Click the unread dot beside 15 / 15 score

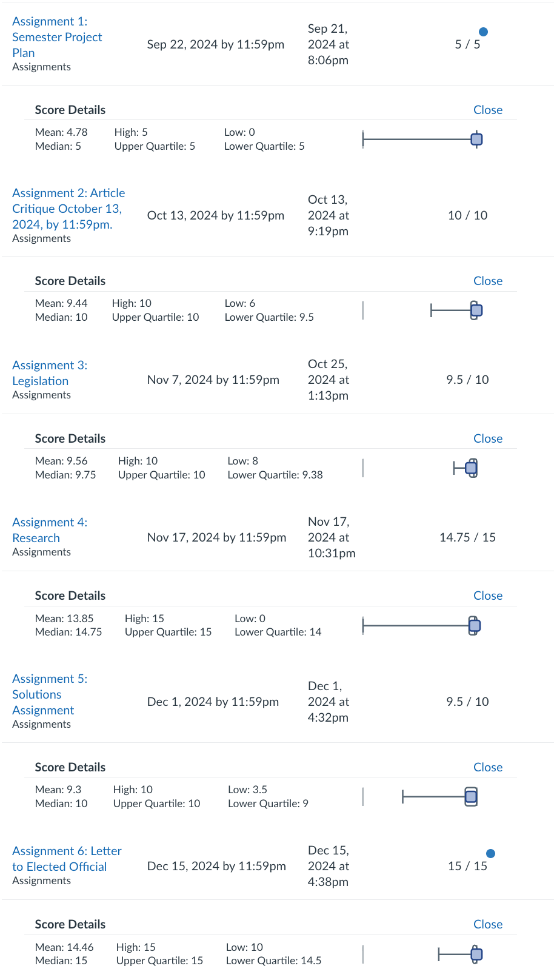(x=490, y=853)
